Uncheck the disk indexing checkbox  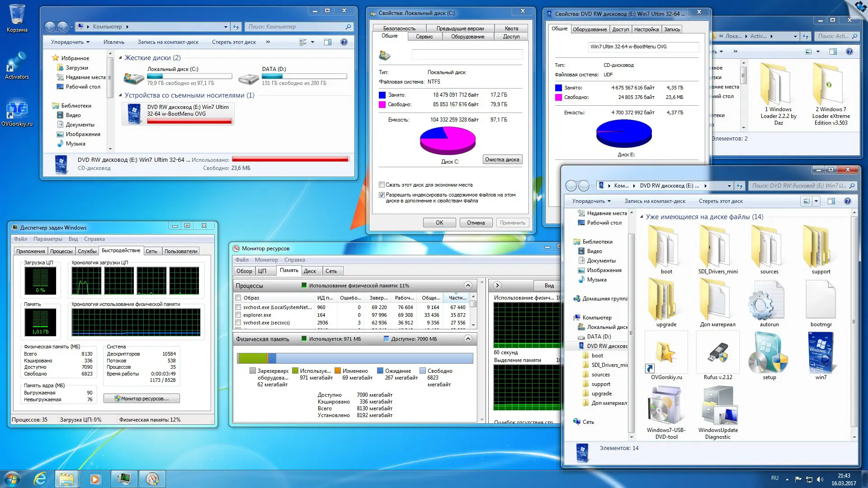tap(382, 195)
